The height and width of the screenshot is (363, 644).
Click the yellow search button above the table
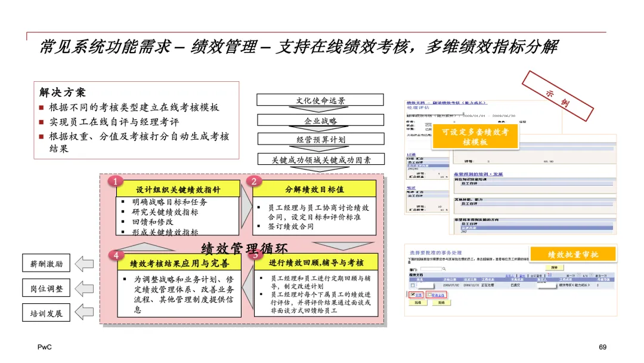555,267
